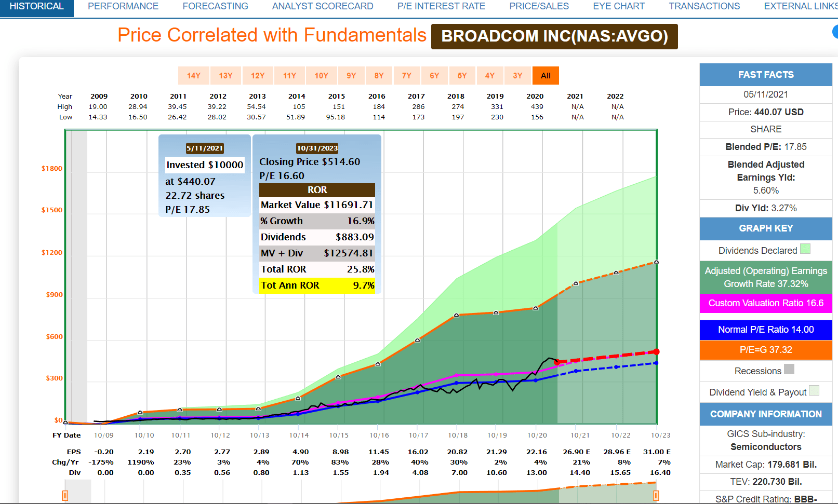
Task: Toggle Adjusted (Operating) Earnings Growth Rate line
Action: click(766, 277)
